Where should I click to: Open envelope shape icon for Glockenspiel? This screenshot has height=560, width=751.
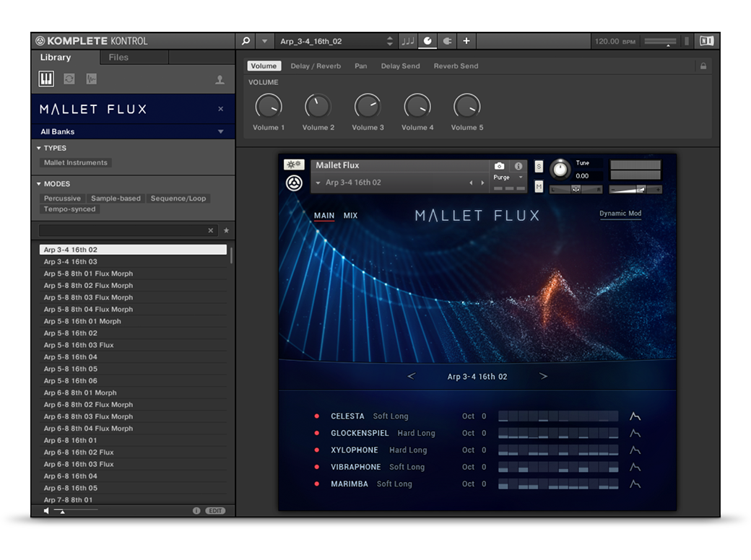[635, 433]
